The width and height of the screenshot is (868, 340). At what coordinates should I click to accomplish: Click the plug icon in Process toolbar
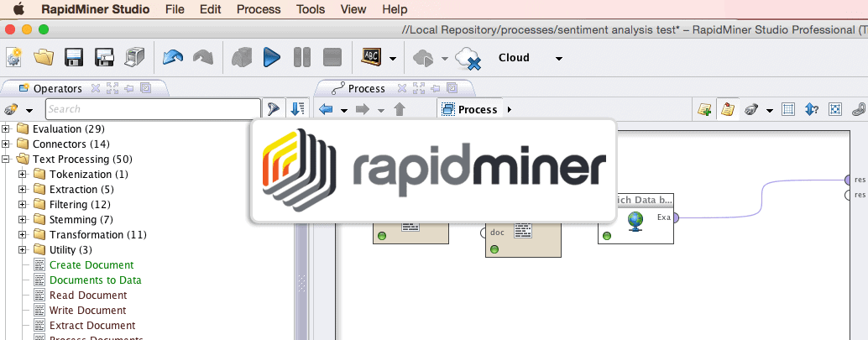pos(750,109)
